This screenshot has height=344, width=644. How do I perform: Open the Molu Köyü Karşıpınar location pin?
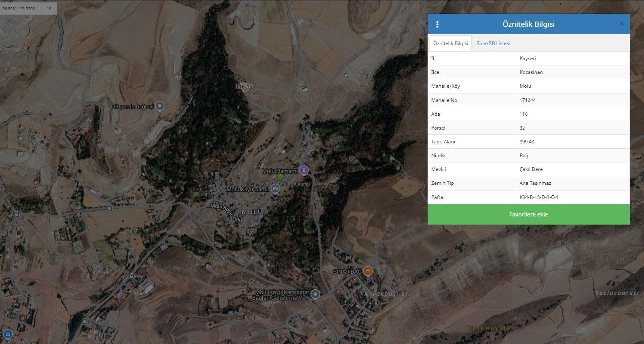pos(316,294)
